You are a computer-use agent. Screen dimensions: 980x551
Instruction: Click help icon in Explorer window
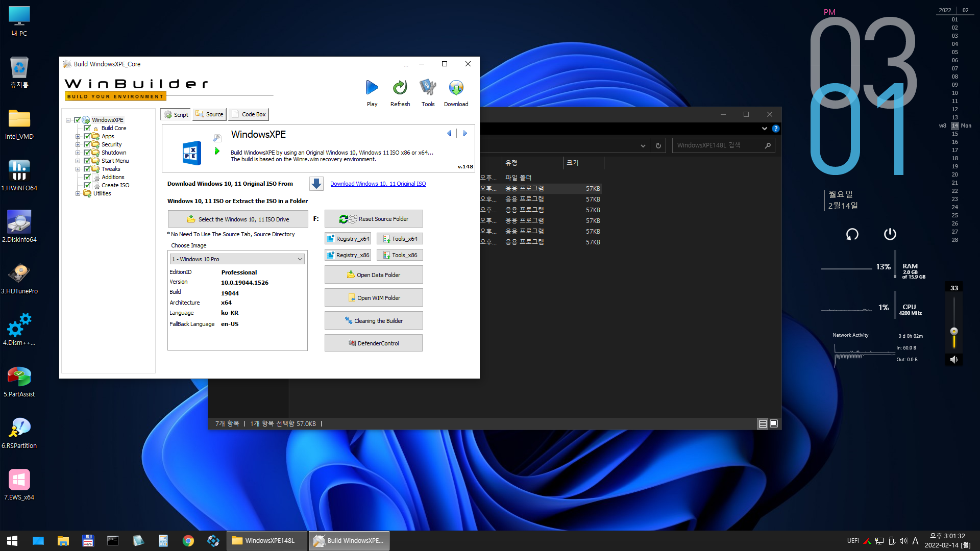coord(775,129)
